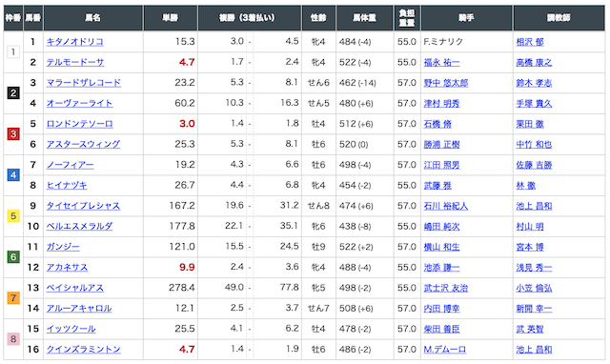Open horse クインズラミントン link

(84, 350)
